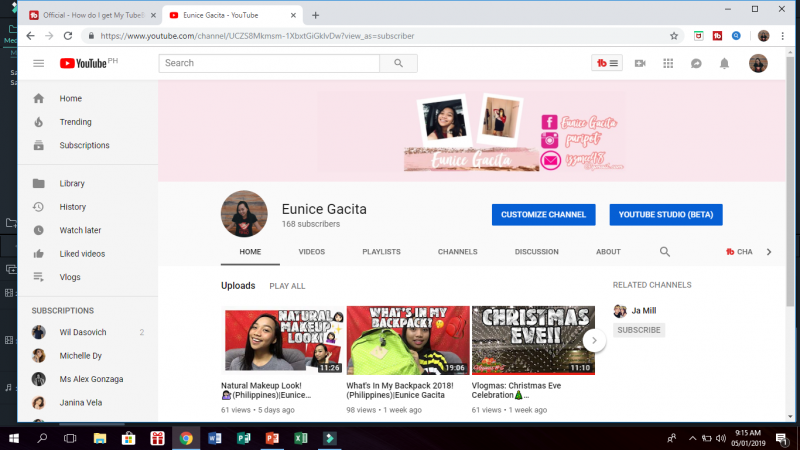This screenshot has height=450, width=800.
Task: Open the Playlists tab
Action: click(381, 252)
